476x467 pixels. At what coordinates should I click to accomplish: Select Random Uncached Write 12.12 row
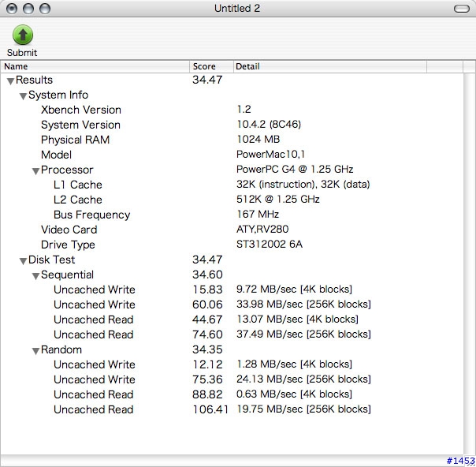tap(232, 364)
